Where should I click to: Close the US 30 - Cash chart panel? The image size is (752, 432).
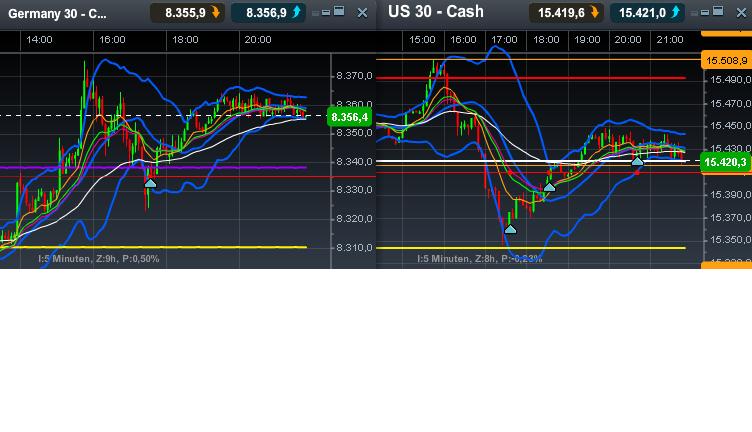(x=741, y=13)
